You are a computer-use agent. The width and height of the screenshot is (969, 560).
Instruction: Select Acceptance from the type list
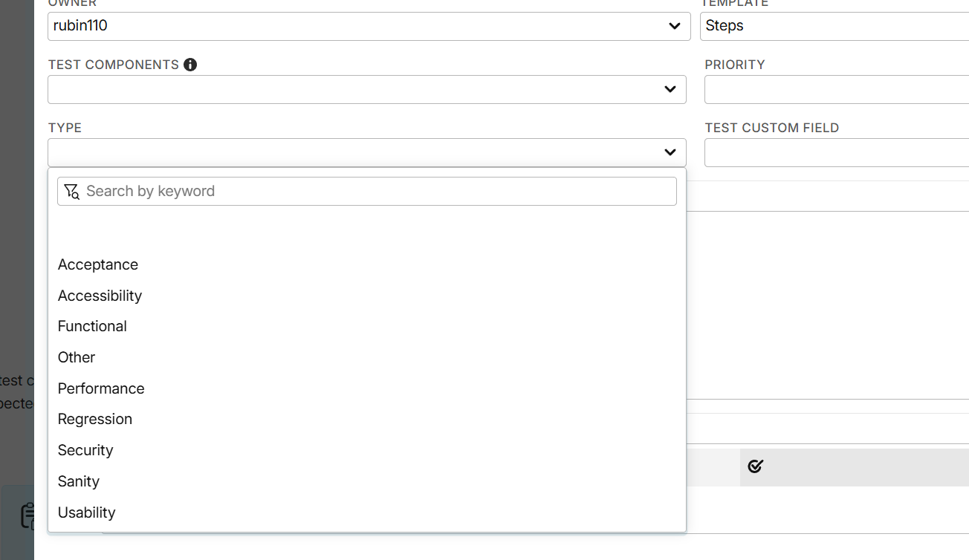point(98,264)
